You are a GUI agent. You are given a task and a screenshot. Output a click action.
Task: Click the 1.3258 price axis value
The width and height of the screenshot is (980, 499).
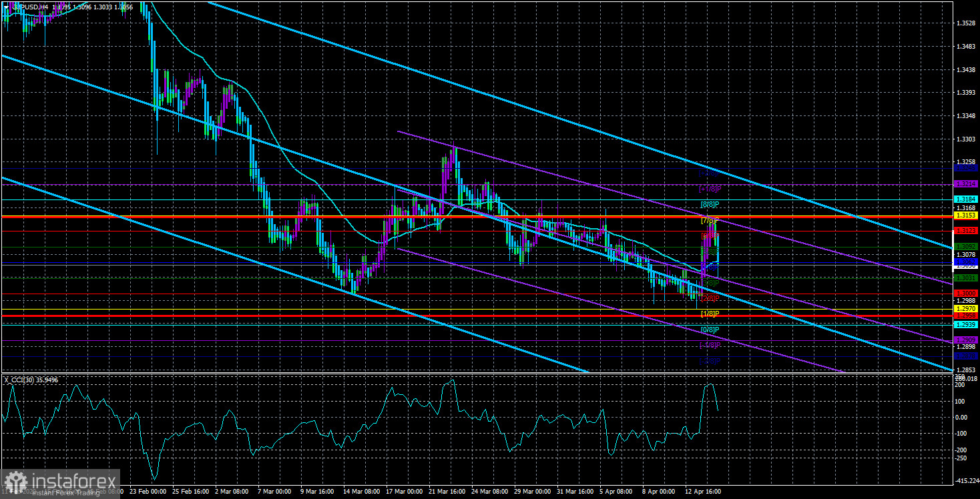pyautogui.click(x=966, y=162)
